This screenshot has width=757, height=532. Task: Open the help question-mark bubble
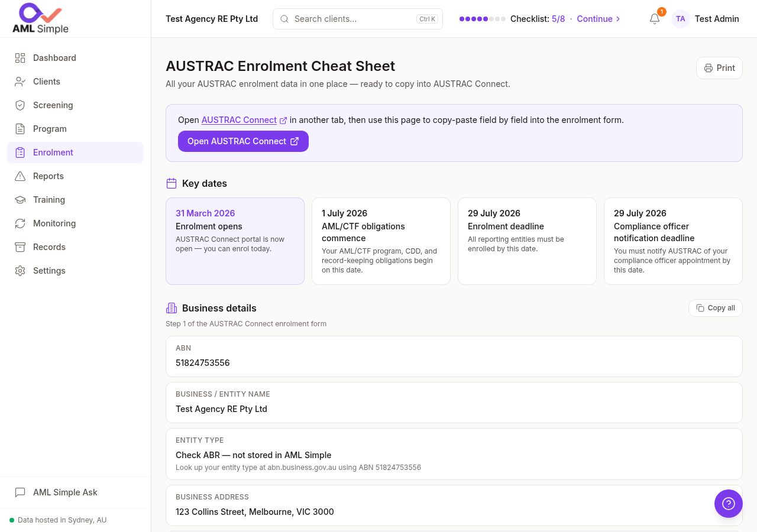point(729,504)
